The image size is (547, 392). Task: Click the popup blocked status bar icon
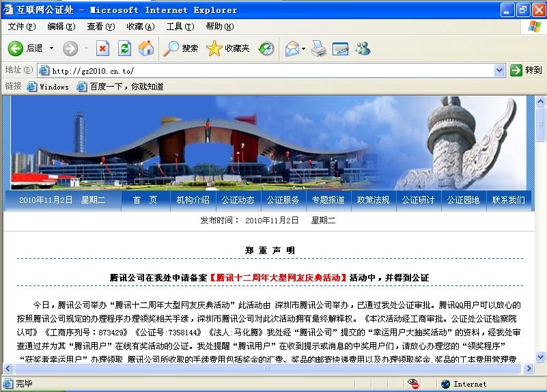coord(413,384)
